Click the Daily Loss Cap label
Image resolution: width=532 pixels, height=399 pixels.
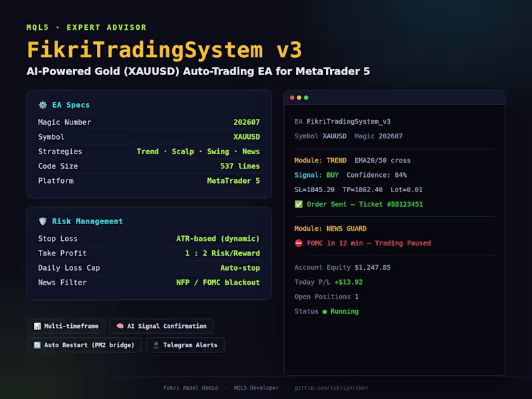[x=69, y=268]
